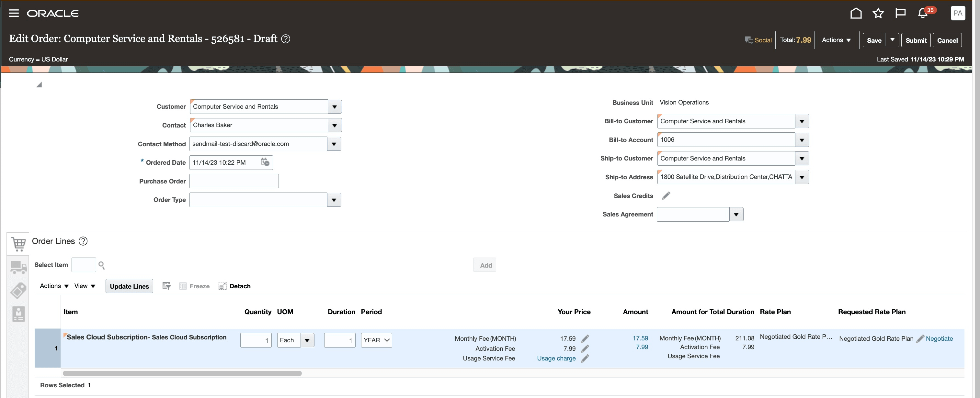Expand the Ship-to Customer dropdown arrow
Image resolution: width=980 pixels, height=398 pixels.
coord(802,158)
